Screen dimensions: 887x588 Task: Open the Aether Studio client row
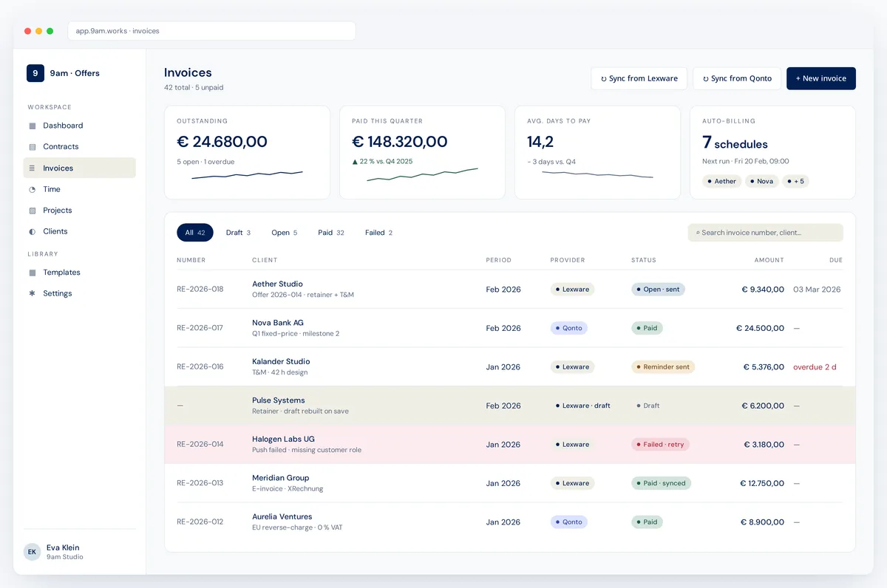click(510, 290)
